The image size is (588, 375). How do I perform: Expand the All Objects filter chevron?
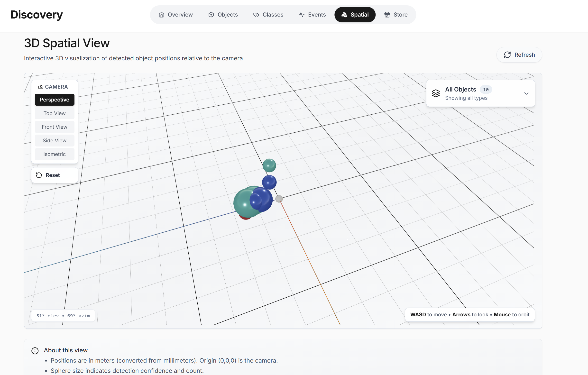[526, 93]
